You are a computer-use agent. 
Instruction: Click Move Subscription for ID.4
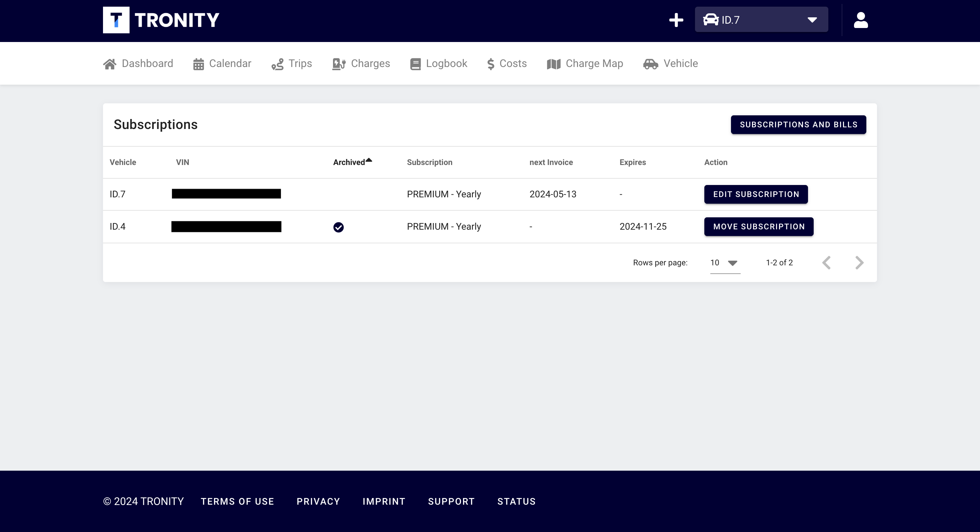759,227
